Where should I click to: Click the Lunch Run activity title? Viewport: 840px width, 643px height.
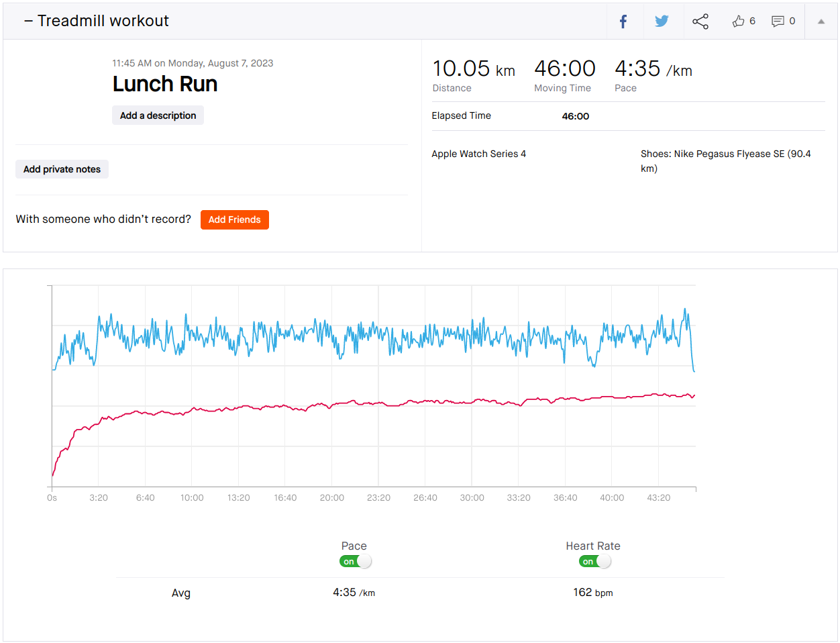coord(165,84)
